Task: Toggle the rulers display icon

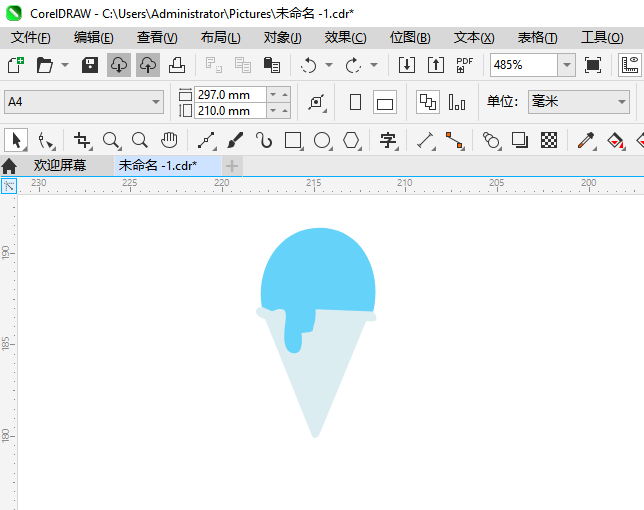Action: pyautogui.click(x=630, y=65)
